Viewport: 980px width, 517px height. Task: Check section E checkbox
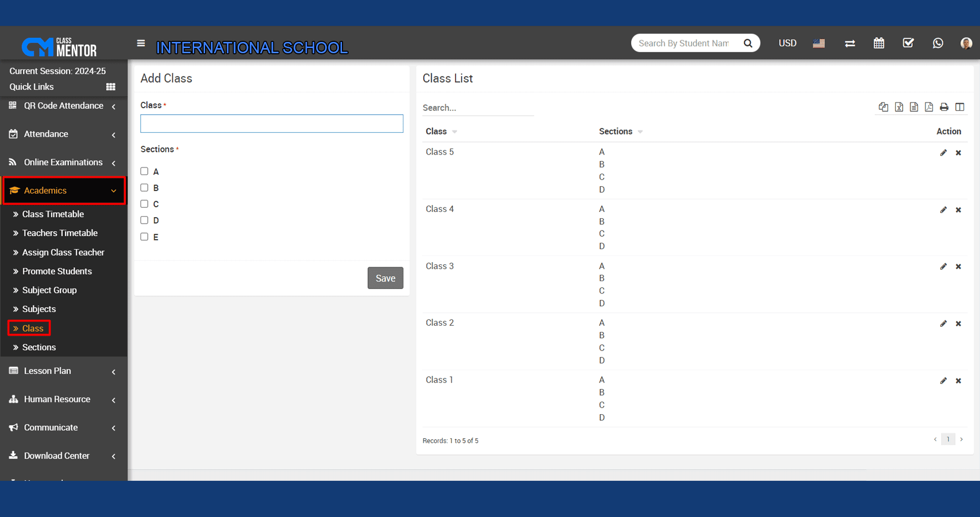click(144, 237)
